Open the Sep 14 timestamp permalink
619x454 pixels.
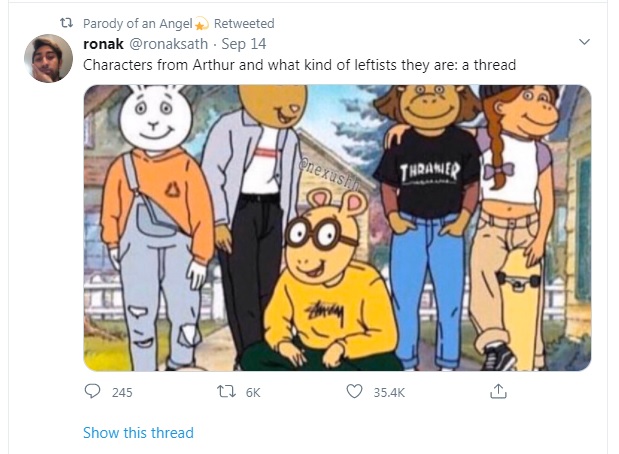tap(244, 44)
